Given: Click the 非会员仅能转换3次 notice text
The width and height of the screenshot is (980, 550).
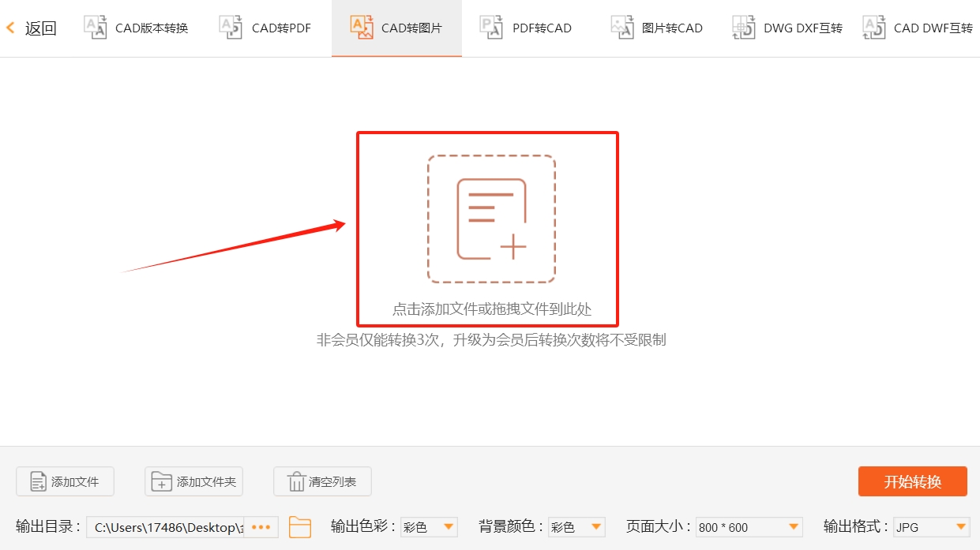Looking at the screenshot, I should (491, 340).
